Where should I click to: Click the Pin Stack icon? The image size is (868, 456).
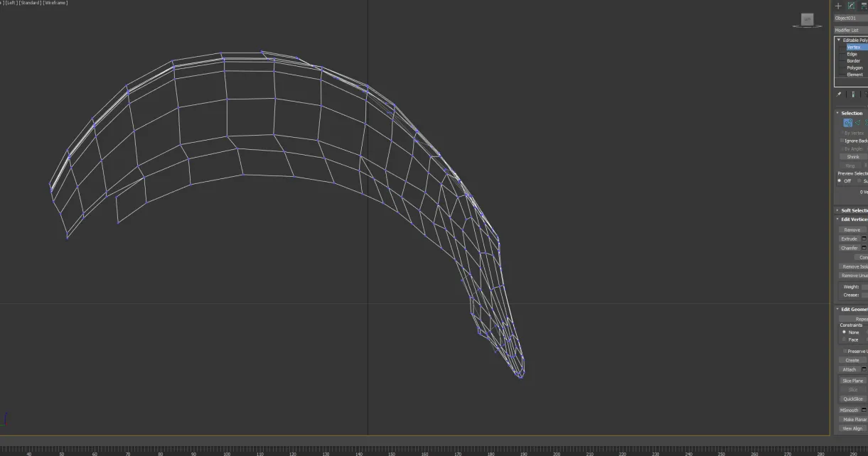coord(839,94)
